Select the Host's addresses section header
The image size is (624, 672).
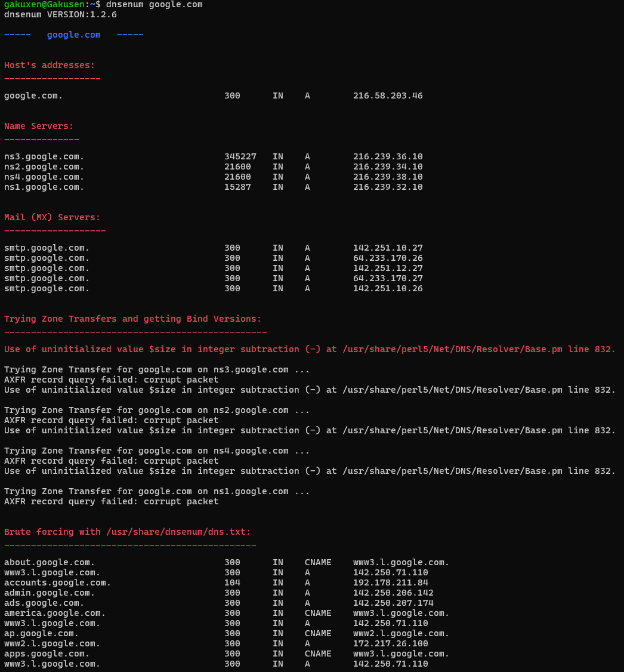49,64
